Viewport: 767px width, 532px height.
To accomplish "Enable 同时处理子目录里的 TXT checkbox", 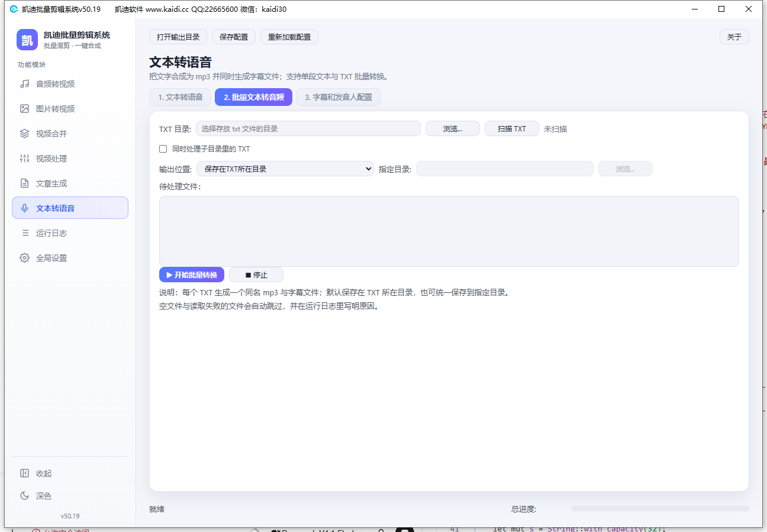I will tap(163, 149).
